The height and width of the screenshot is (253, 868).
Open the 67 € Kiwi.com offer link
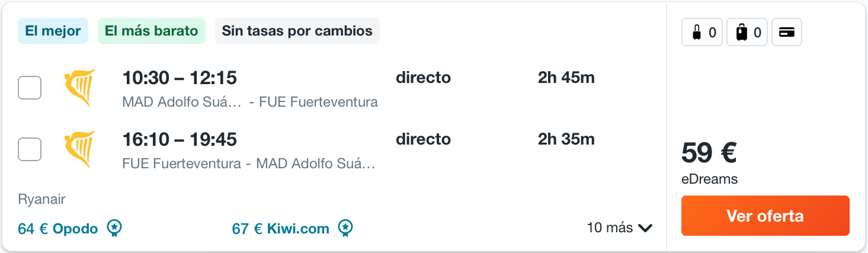click(x=281, y=228)
